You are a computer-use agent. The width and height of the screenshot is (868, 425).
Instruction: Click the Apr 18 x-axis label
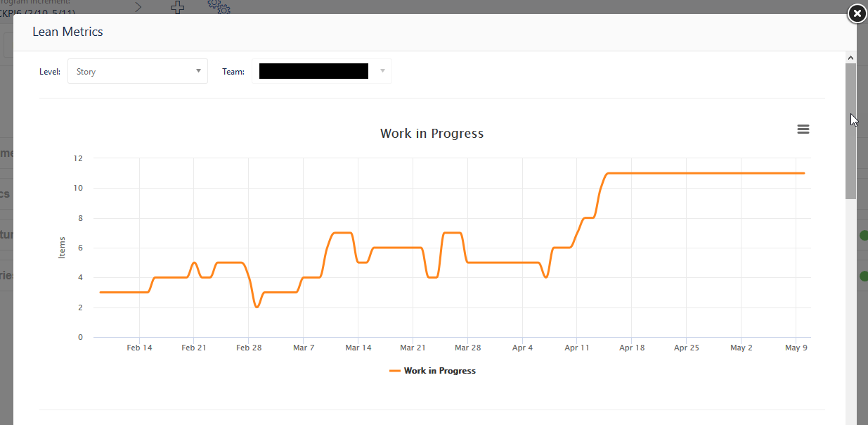click(631, 348)
